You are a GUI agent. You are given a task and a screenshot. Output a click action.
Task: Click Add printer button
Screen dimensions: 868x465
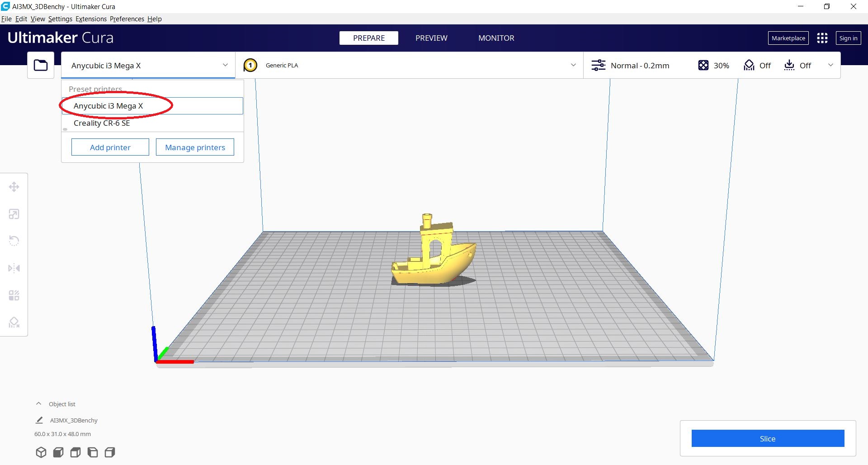110,147
